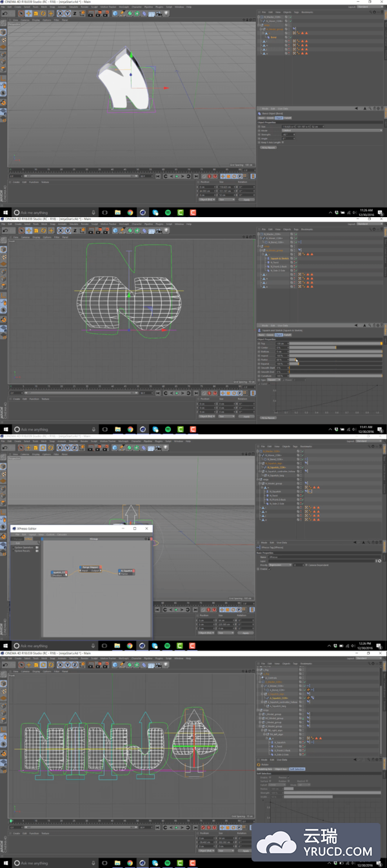Click the Light object icon in 11:26 AM toolbar
387x868 pixels.
166,13
